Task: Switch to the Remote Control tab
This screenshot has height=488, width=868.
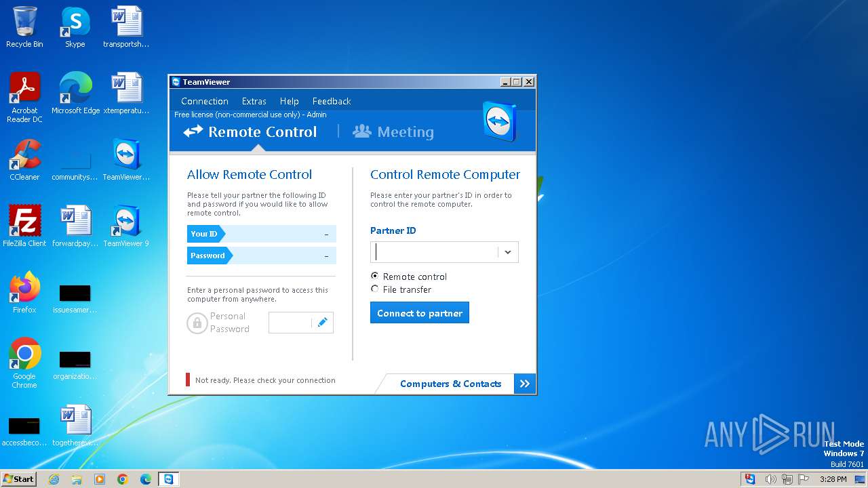Action: 250,131
